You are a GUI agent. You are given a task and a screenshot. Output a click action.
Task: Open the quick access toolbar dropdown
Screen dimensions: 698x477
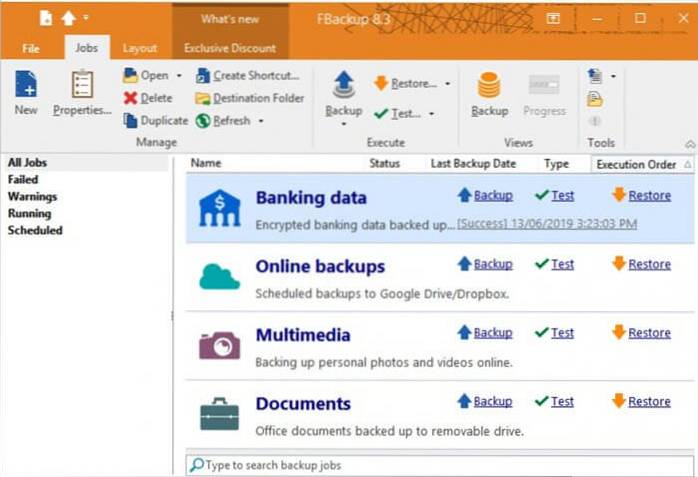pos(86,18)
